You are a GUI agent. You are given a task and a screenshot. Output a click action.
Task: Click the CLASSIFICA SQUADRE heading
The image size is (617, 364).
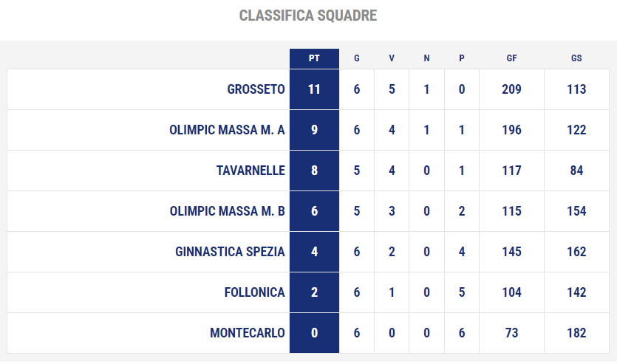308,16
